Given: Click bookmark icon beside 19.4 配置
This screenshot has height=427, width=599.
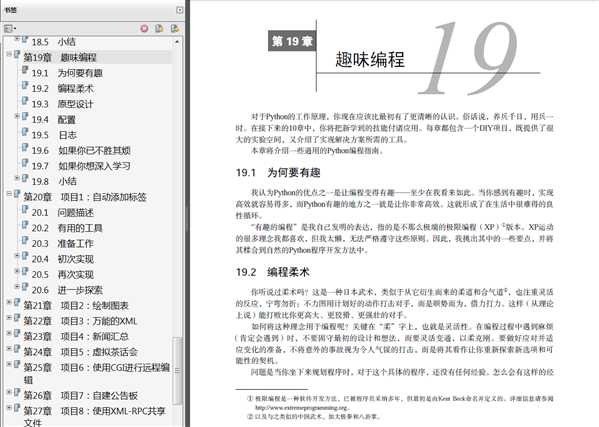Looking at the screenshot, I should click(25, 116).
